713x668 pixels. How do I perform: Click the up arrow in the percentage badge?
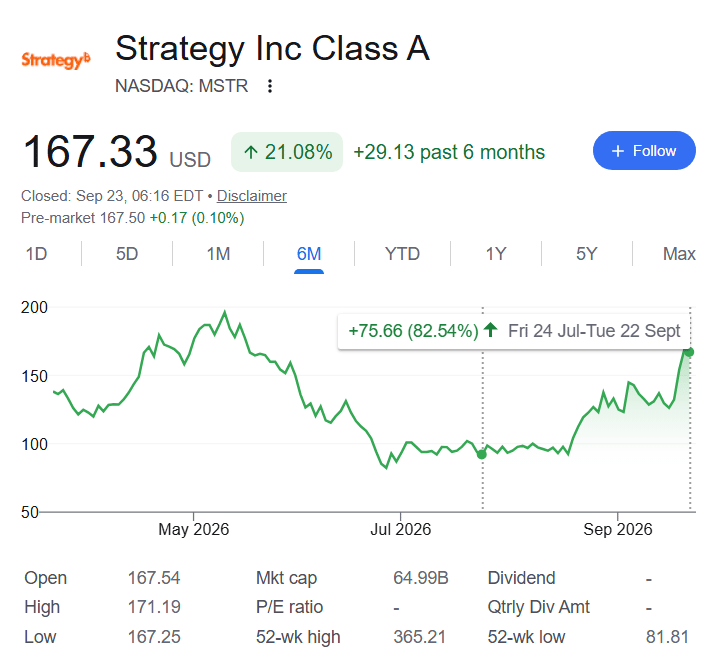tap(251, 152)
